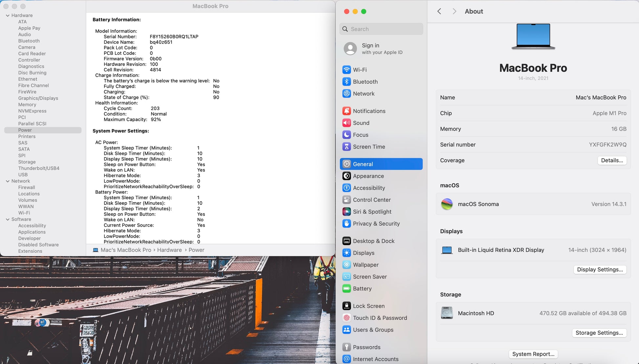
Task: Go back using left chevron arrow
Action: point(439,11)
